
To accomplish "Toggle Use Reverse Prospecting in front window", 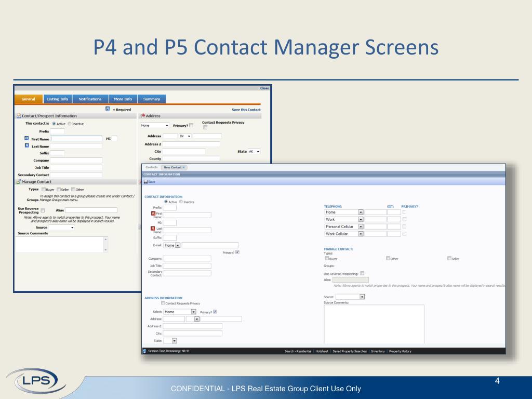I will [362, 273].
